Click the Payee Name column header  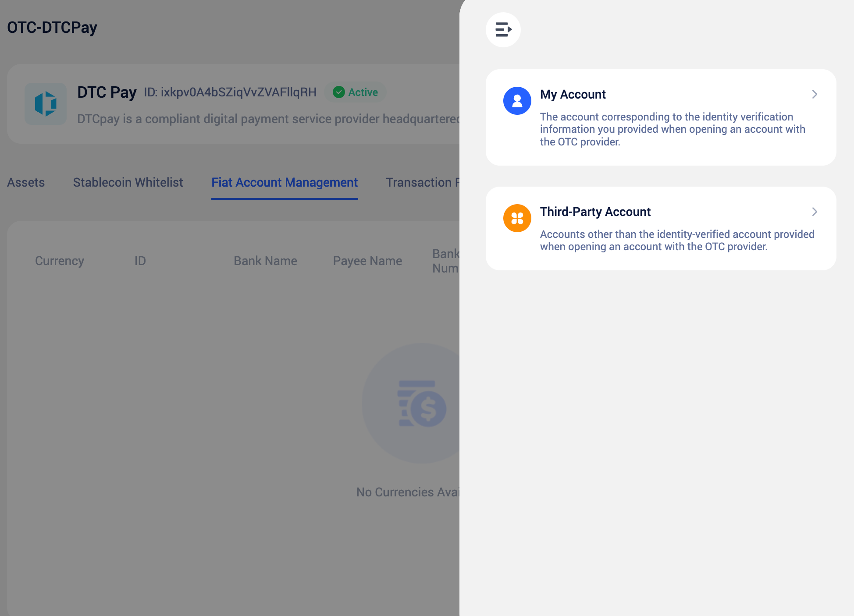367,261
